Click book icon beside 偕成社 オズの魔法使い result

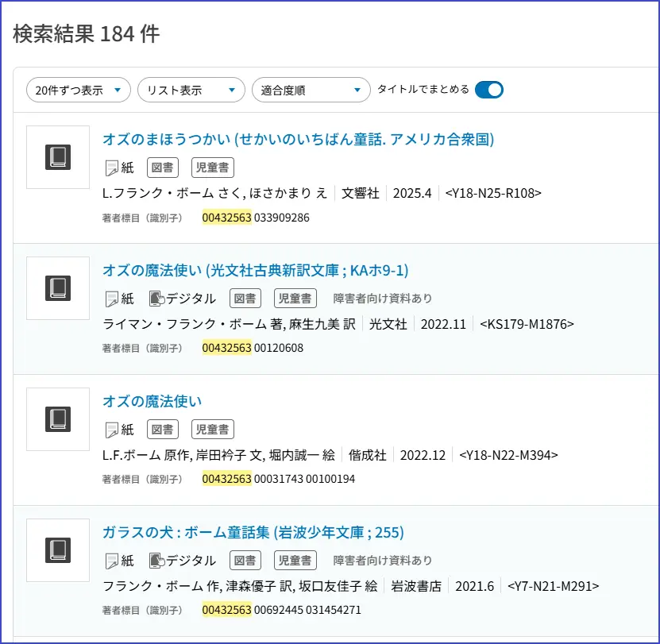click(58, 419)
